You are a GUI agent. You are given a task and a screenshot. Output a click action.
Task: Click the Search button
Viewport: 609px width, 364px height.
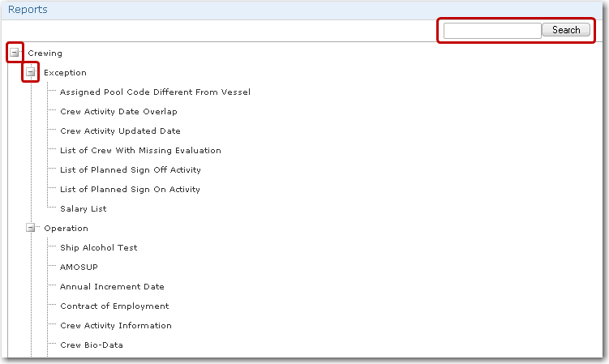tap(566, 30)
